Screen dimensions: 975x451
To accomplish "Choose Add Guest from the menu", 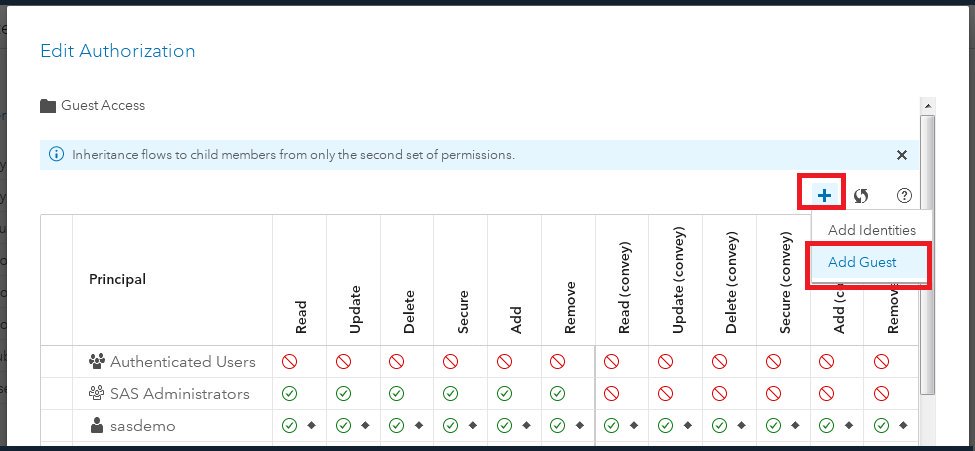I will 862,263.
